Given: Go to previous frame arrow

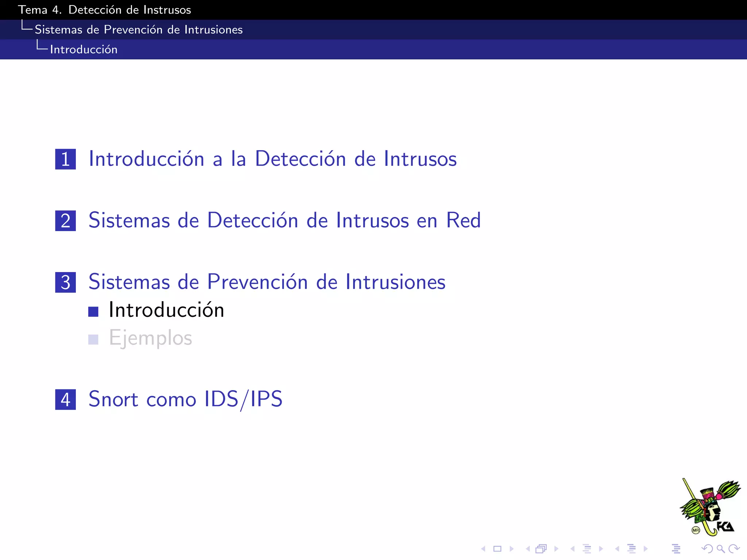Looking at the screenshot, I should (528, 549).
